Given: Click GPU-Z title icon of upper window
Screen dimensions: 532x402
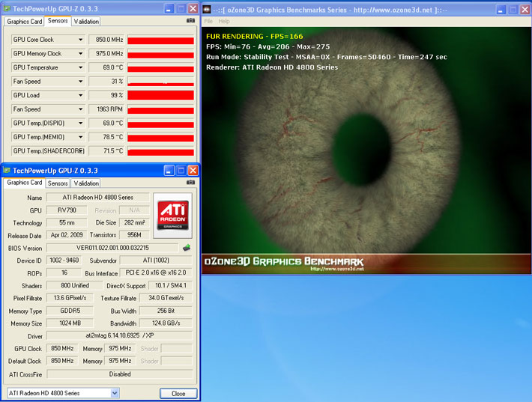Looking at the screenshot, I should tap(7, 8).
